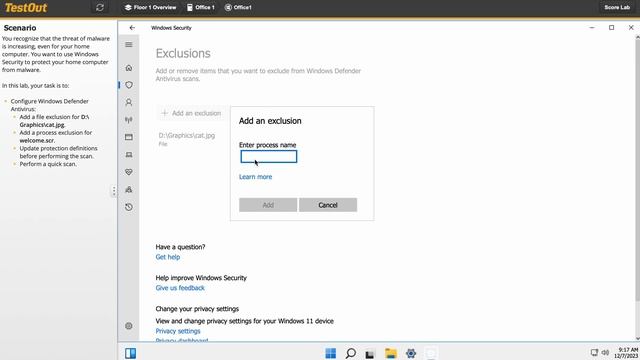Open taskbar Search magnifier
The width and height of the screenshot is (640, 360).
click(x=350, y=353)
